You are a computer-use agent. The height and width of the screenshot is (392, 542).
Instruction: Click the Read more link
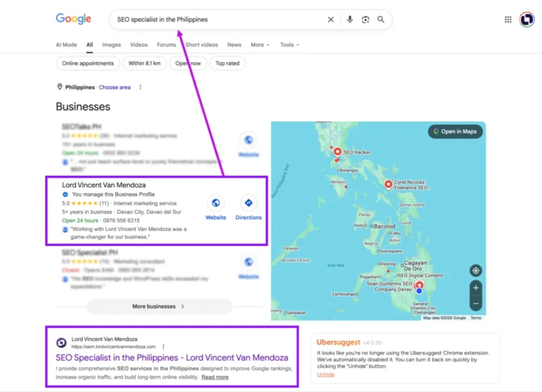coord(215,376)
